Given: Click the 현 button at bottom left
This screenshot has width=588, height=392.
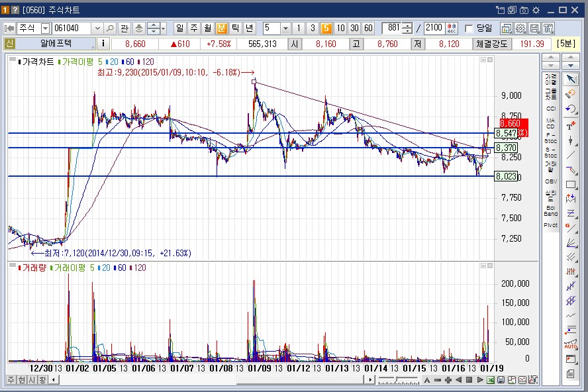Looking at the screenshot, I should [22, 380].
